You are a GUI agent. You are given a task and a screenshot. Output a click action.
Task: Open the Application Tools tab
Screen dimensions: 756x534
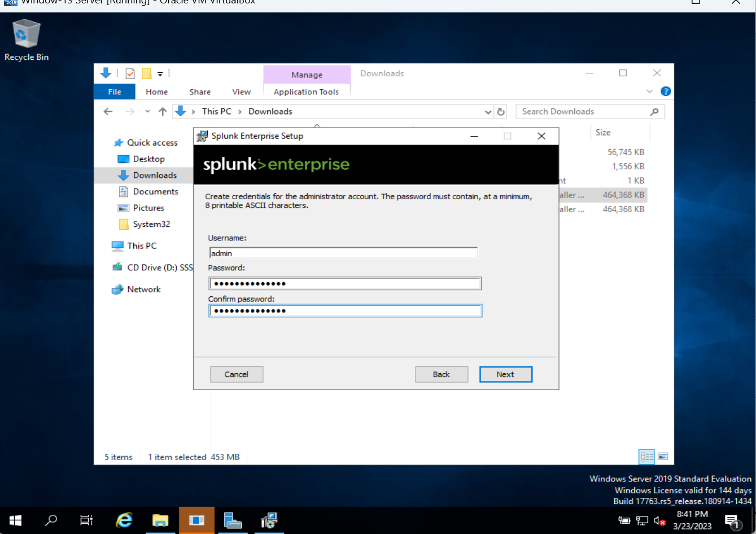coord(306,91)
